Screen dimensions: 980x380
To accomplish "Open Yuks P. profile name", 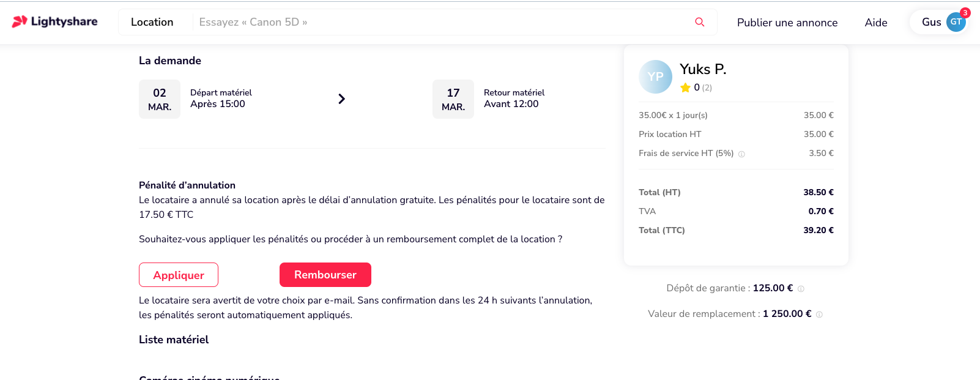I will (x=703, y=69).
